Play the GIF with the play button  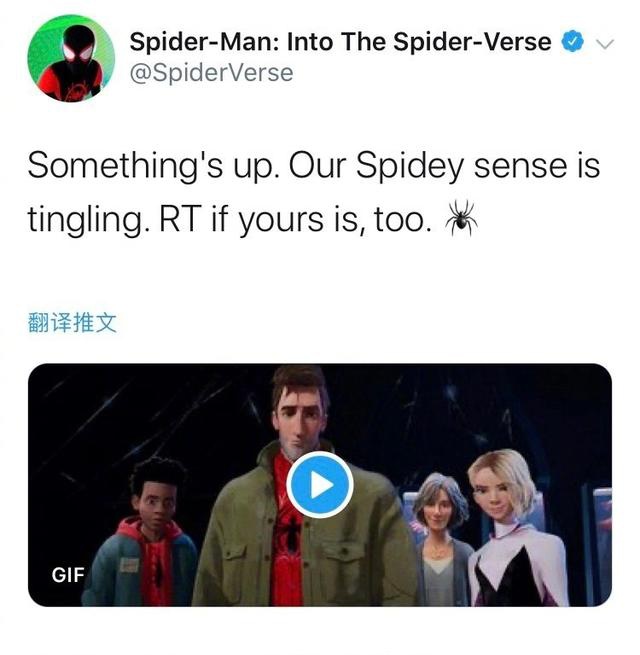point(319,485)
